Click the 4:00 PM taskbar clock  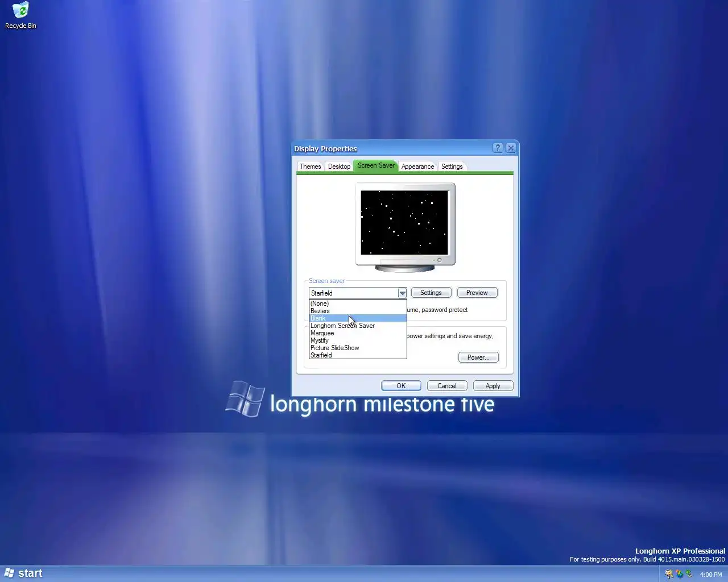pyautogui.click(x=711, y=575)
